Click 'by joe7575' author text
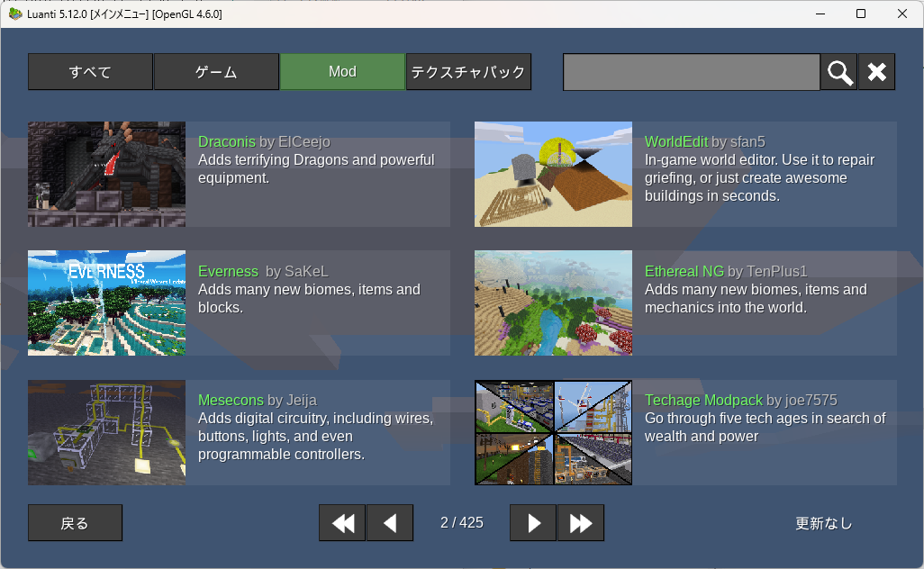 click(x=802, y=401)
